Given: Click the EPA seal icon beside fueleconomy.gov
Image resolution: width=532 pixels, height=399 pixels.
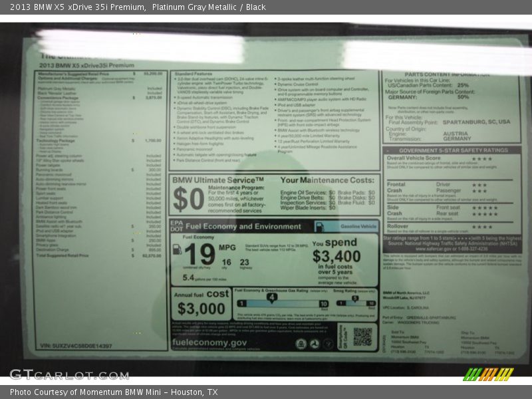Looking at the screenshot, I should tap(301, 344).
